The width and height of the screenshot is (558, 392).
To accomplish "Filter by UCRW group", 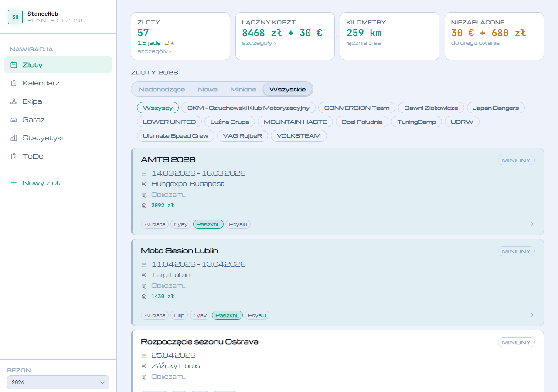I will [462, 122].
